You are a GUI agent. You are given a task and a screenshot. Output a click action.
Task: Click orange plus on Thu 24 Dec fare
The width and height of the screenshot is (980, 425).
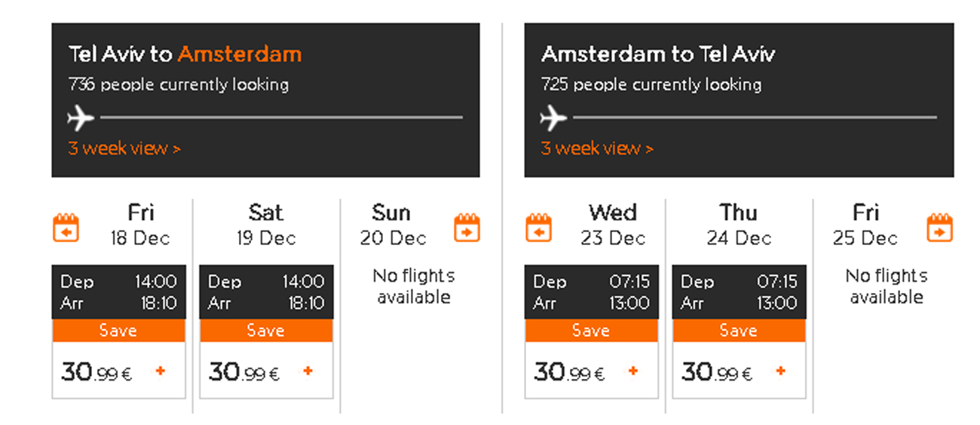(780, 371)
